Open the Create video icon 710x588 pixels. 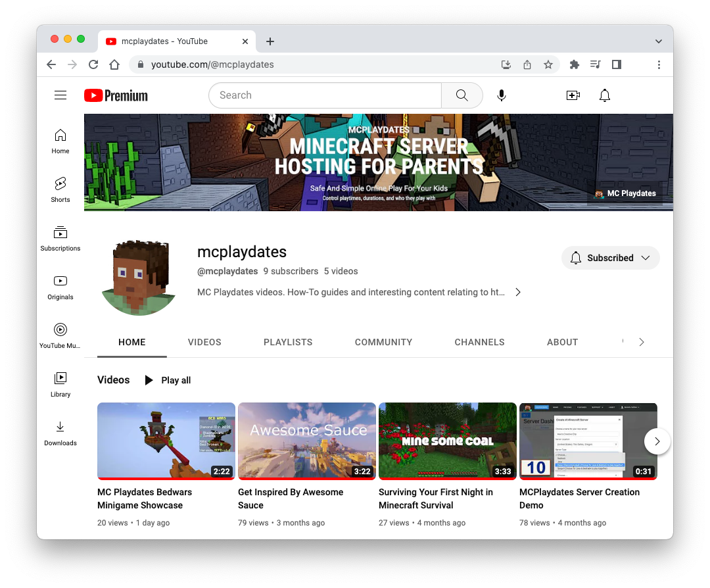[x=573, y=95]
